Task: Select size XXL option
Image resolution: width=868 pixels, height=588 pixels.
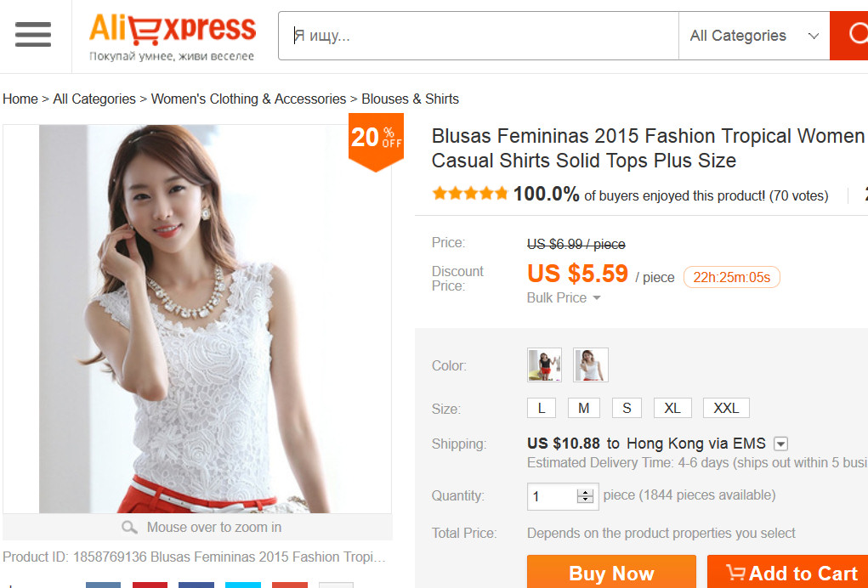Action: (726, 408)
